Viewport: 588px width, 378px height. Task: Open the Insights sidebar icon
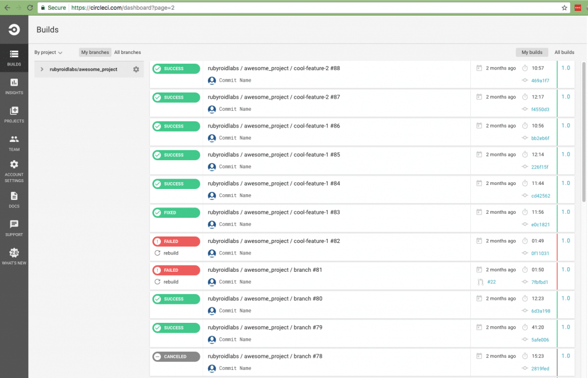click(14, 83)
